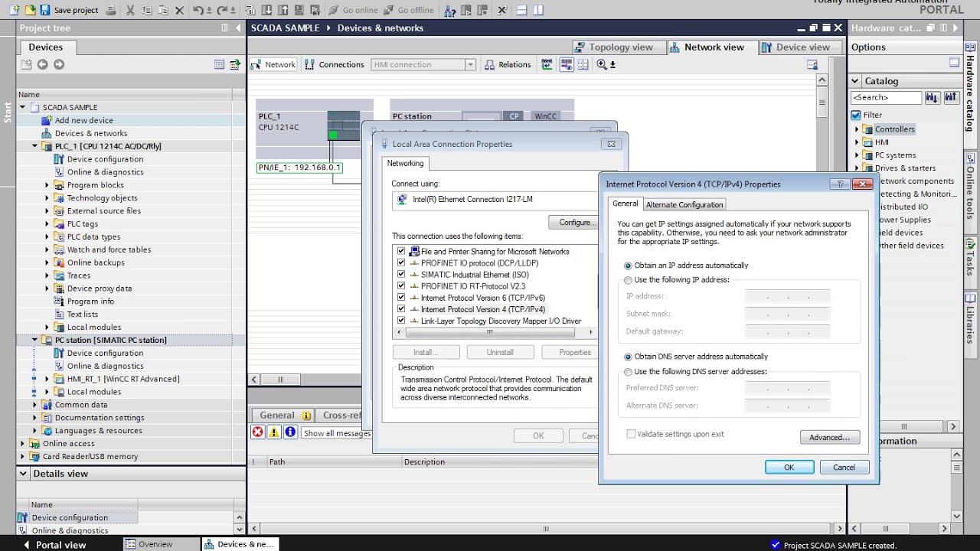
Task: Click the search-down icon in the Catalog
Action: tap(932, 97)
